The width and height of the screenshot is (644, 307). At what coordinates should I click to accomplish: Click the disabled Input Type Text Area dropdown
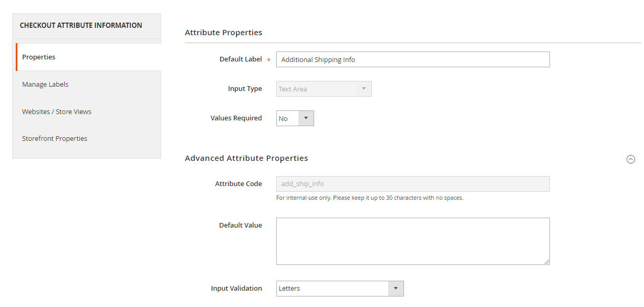pos(324,89)
